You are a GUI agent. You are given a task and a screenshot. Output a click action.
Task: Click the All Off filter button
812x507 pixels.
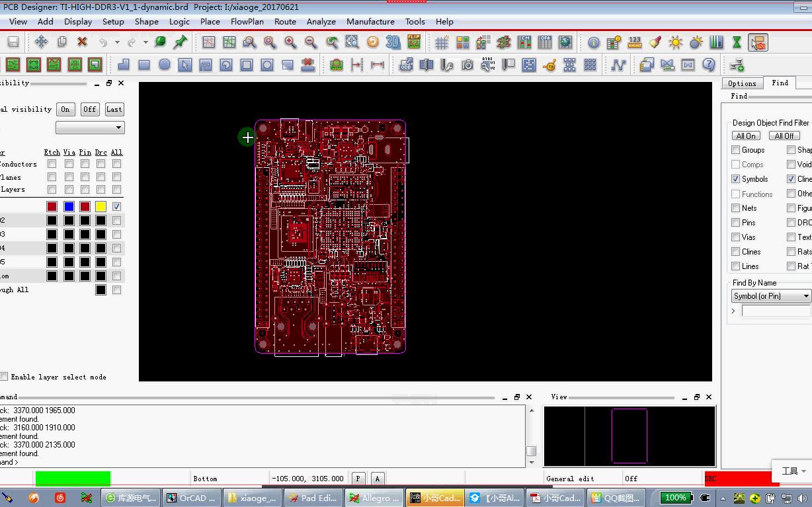click(x=784, y=136)
